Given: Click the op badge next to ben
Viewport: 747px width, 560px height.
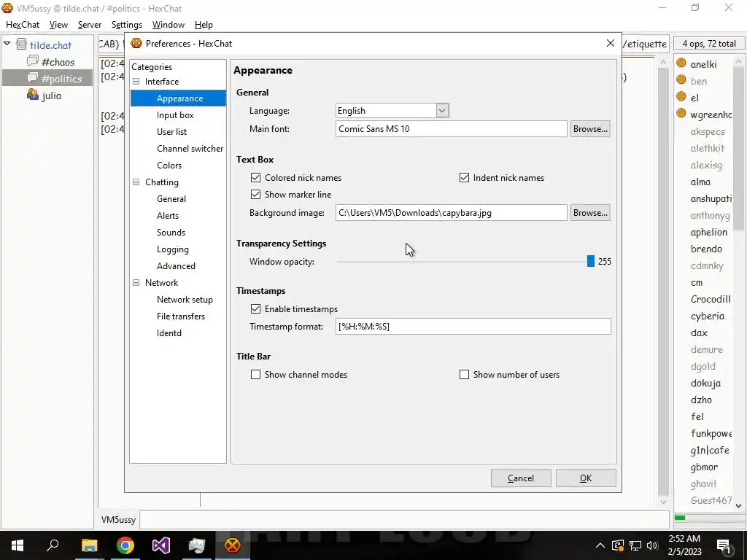Looking at the screenshot, I should pos(681,80).
